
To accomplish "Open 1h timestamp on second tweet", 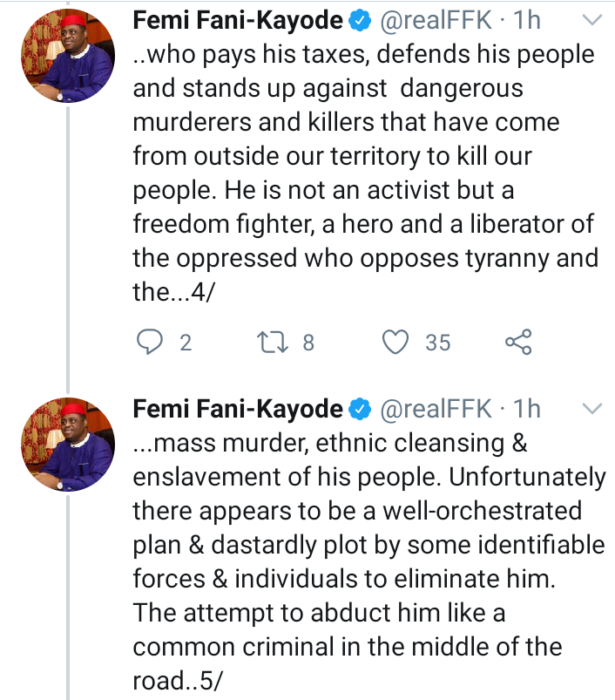I will coord(527,410).
